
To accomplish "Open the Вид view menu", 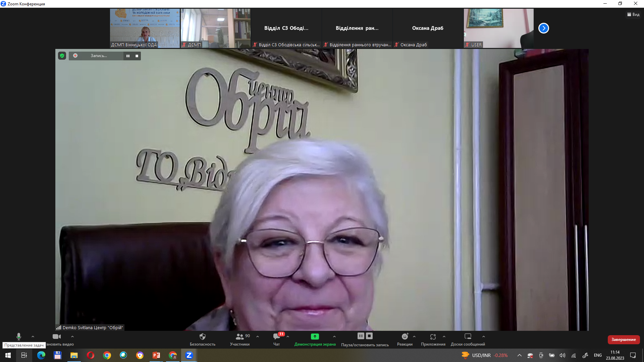I will 633,14.
